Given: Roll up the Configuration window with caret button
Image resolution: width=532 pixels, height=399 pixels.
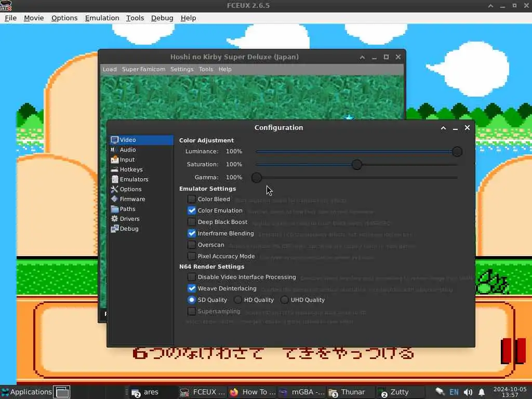Looking at the screenshot, I should (x=444, y=128).
